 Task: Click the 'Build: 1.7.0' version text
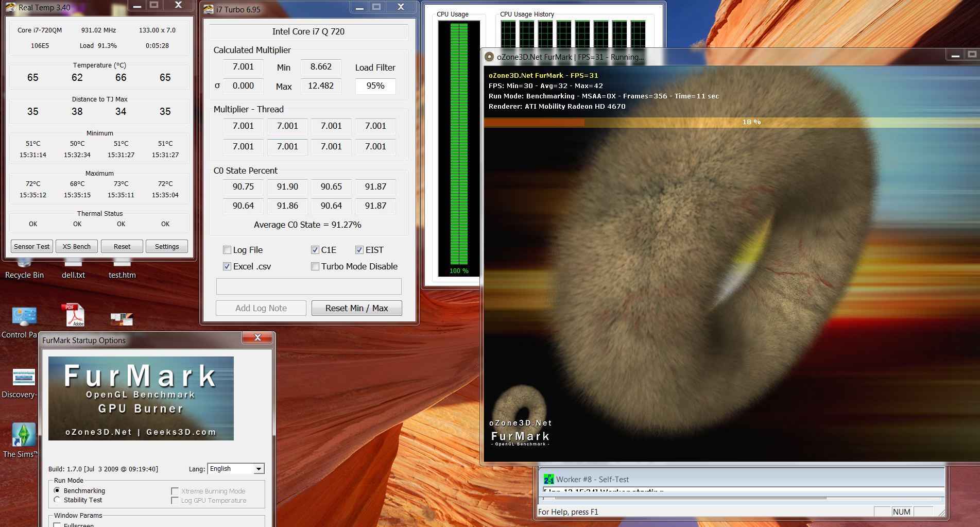tap(103, 469)
